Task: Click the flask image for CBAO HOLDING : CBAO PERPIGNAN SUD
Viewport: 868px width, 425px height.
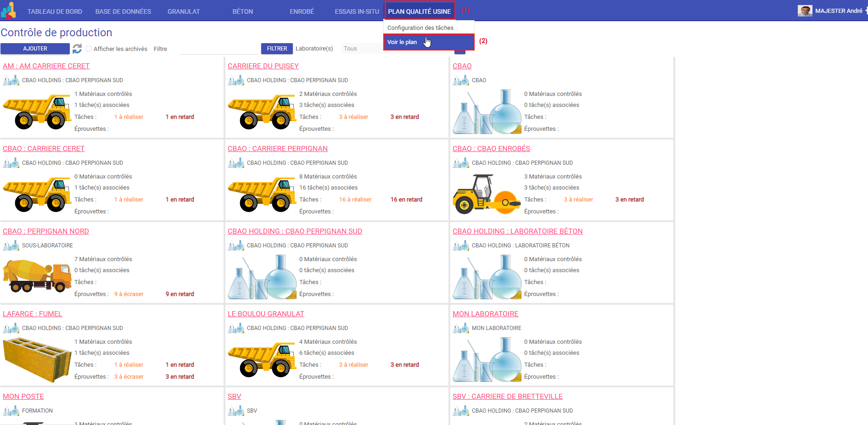Action: [262, 277]
